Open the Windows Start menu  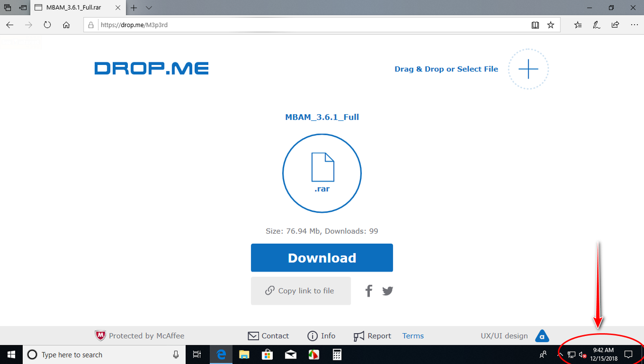(11, 354)
